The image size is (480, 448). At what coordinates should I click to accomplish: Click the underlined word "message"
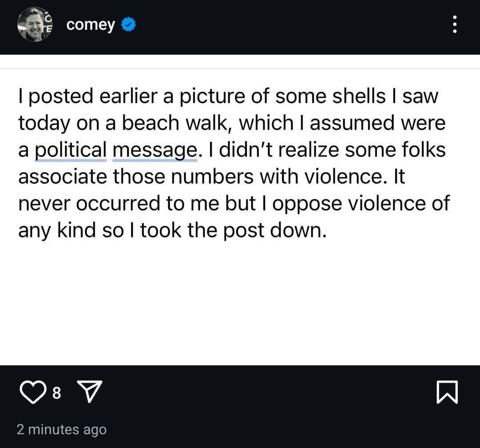(154, 150)
